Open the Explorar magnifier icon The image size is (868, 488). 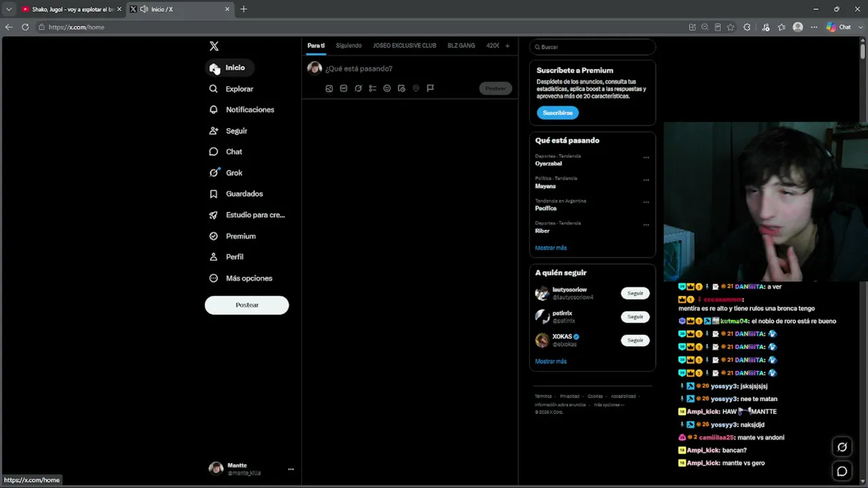[214, 89]
